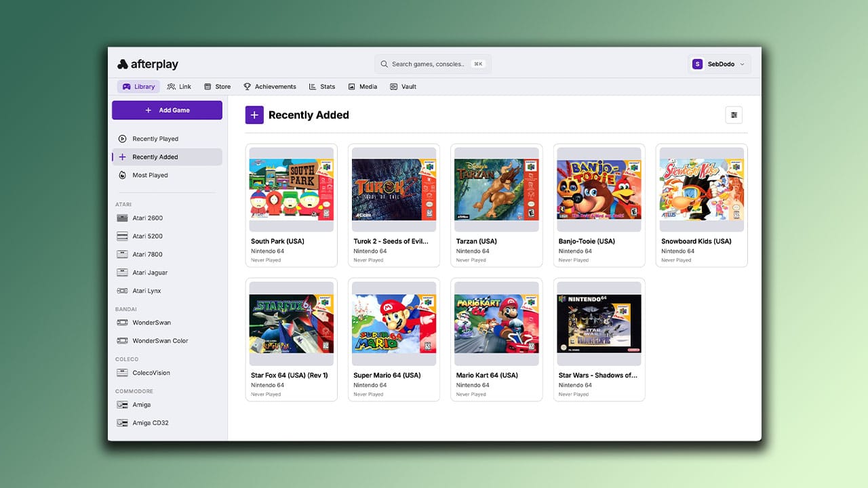The image size is (868, 488).
Task: Click the Most Played flame icon
Action: [x=122, y=175]
